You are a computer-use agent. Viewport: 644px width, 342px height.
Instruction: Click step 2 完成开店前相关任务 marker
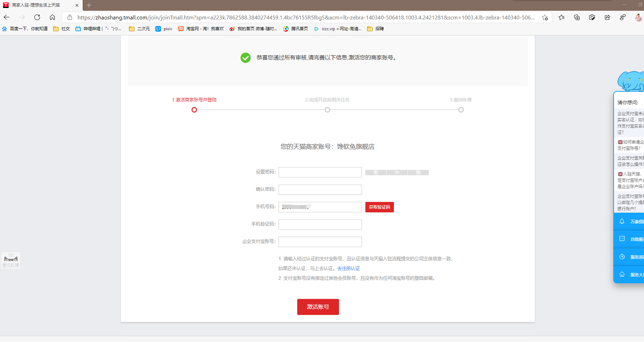327,110
